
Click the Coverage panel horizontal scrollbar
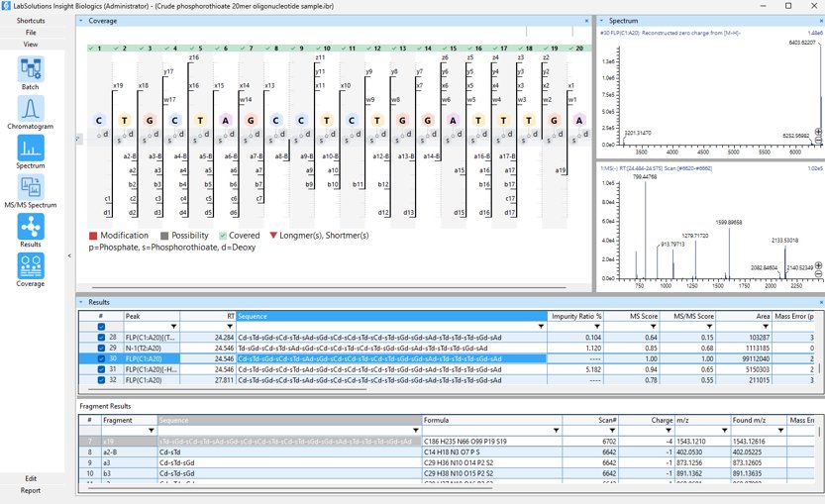tap(329, 288)
